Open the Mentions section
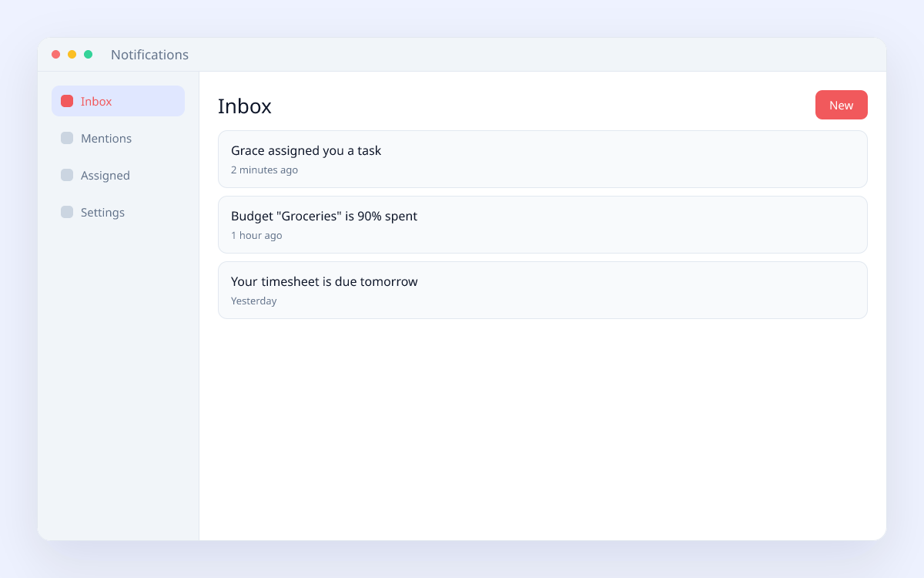The width and height of the screenshot is (924, 578). (x=118, y=138)
